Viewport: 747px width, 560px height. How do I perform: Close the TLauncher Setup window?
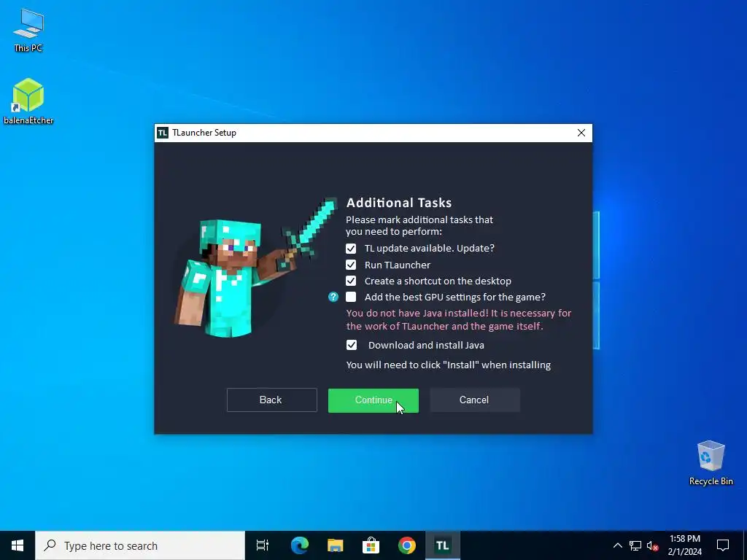[x=581, y=133]
